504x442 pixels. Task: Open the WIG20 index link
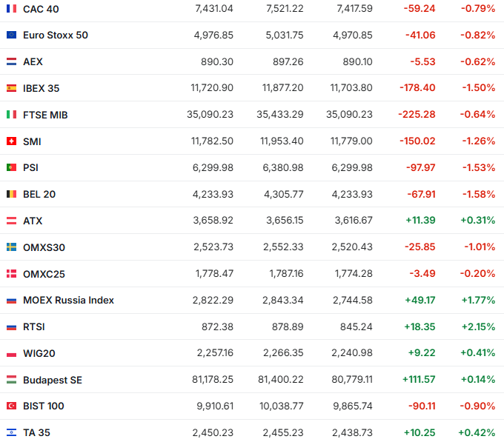(x=40, y=353)
